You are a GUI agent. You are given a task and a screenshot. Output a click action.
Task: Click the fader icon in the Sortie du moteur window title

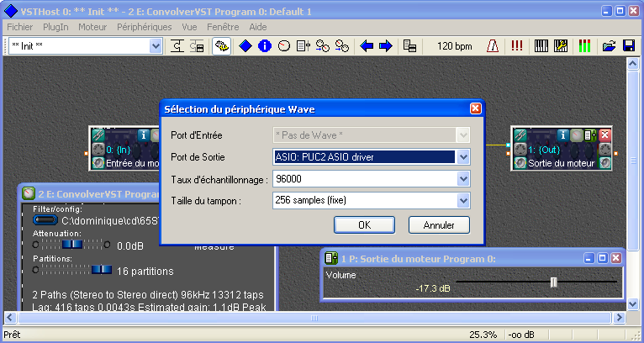coord(331,258)
